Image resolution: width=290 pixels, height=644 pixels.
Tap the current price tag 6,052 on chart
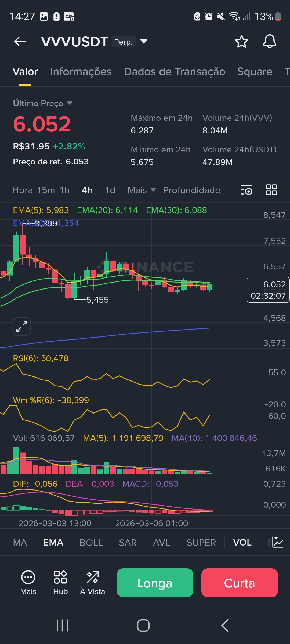(268, 290)
